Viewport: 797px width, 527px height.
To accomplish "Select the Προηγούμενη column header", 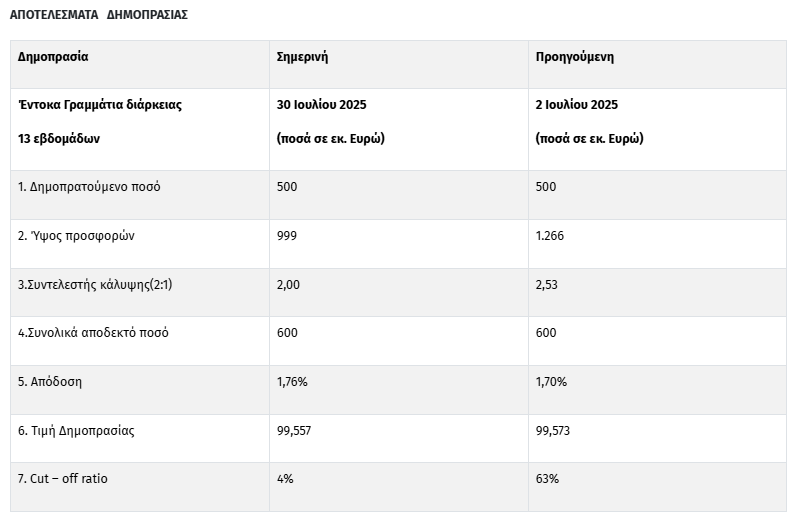I will pyautogui.click(x=575, y=57).
